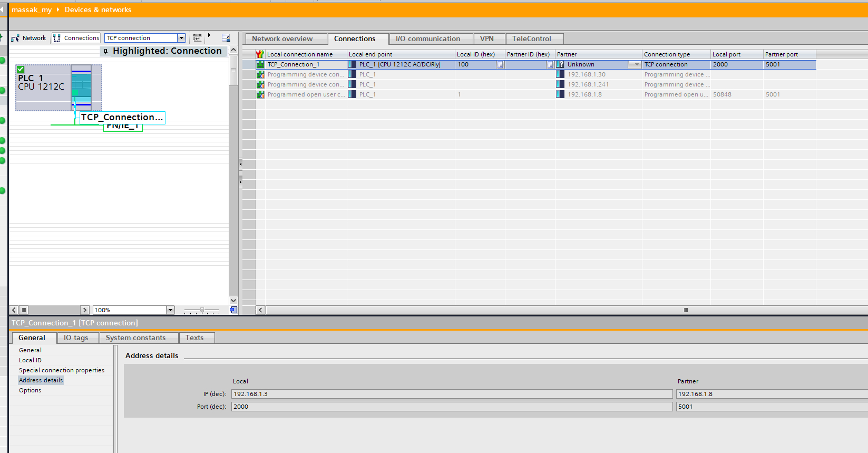Click the Network mode button

[29, 38]
